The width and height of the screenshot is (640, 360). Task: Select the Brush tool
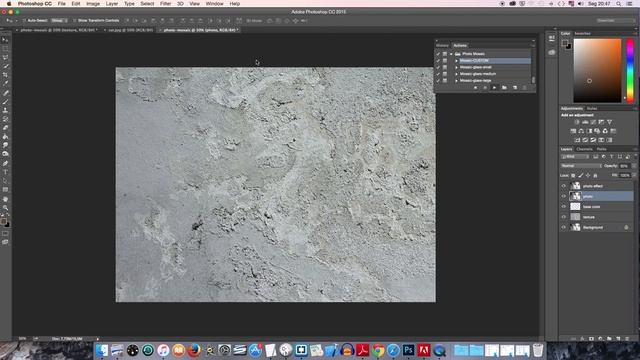tap(5, 102)
